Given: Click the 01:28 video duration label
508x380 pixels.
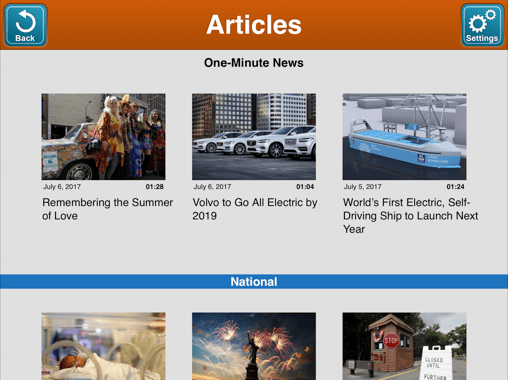Looking at the screenshot, I should point(155,187).
